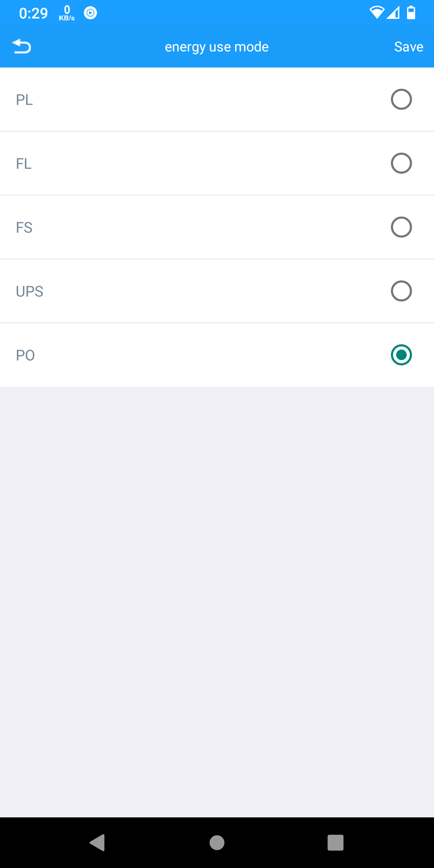Image resolution: width=434 pixels, height=868 pixels.
Task: Select the PL radio button
Action: (401, 99)
